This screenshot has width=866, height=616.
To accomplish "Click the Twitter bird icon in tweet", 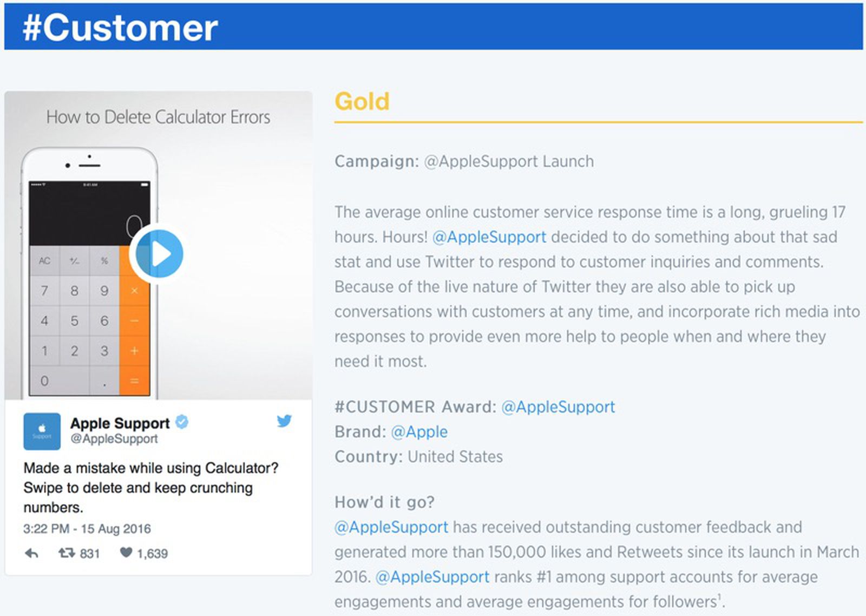I will click(284, 421).
